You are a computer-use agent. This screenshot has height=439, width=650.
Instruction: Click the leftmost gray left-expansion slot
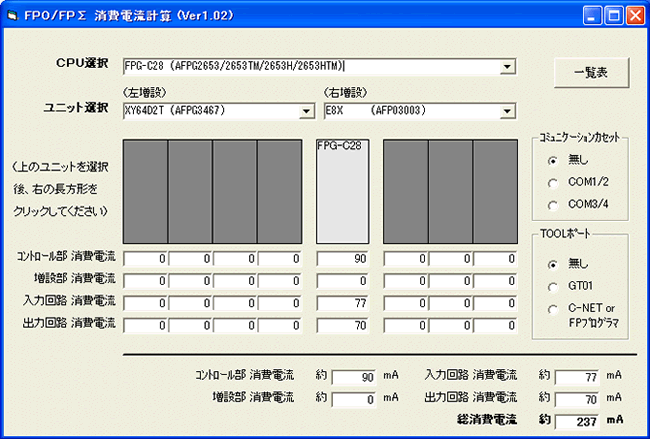[144, 190]
